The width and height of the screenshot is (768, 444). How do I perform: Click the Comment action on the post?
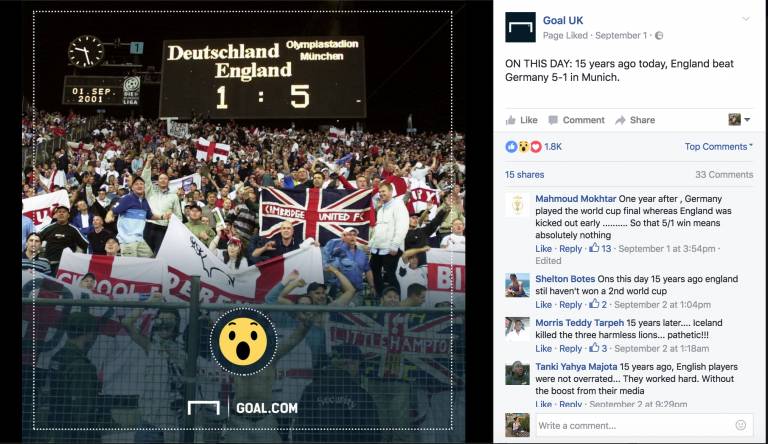[576, 120]
